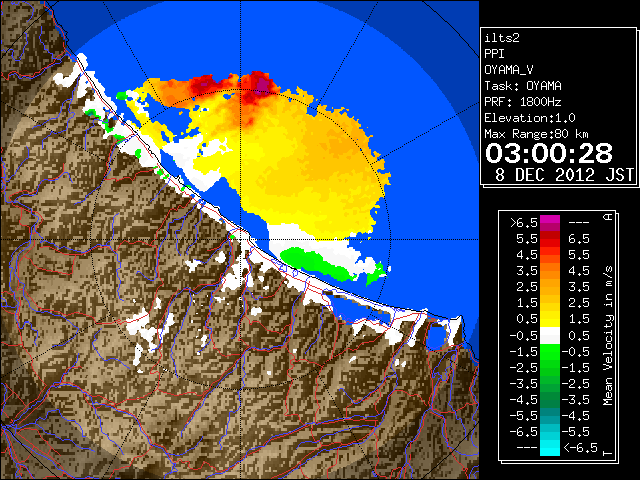The height and width of the screenshot is (480, 640).
Task: Click the bright green legend color band
Action: (550, 351)
